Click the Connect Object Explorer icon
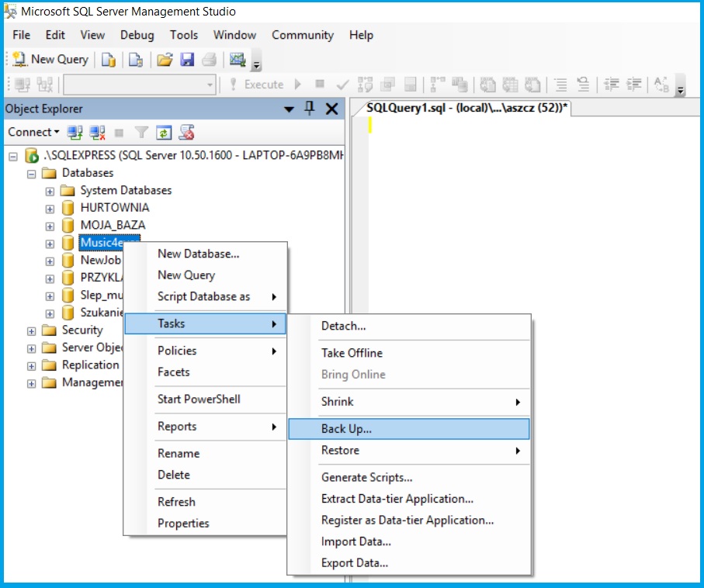This screenshot has height=588, width=704. (75, 133)
